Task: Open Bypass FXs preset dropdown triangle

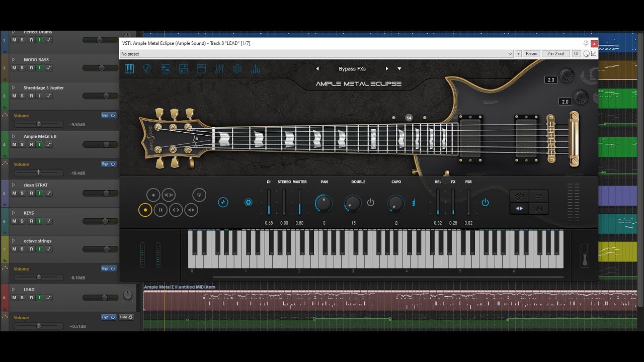Action: [399, 69]
